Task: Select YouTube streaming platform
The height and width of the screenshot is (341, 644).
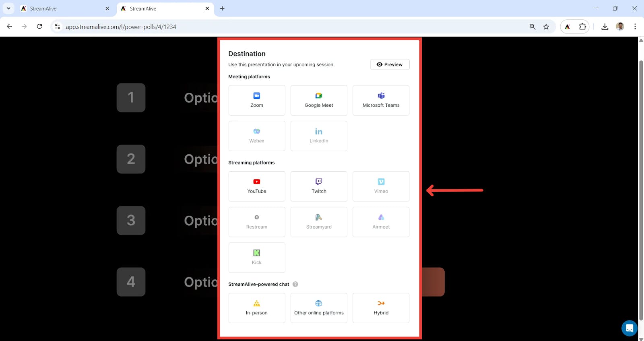Action: 257,186
